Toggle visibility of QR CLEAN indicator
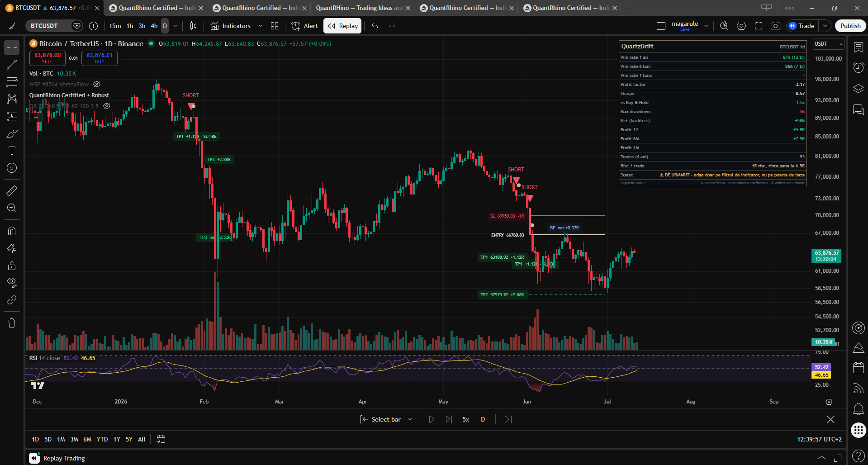868x465 pixels. pyautogui.click(x=107, y=106)
